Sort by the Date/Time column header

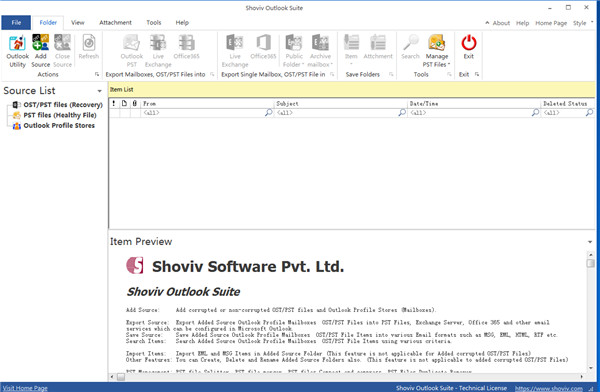[474, 103]
